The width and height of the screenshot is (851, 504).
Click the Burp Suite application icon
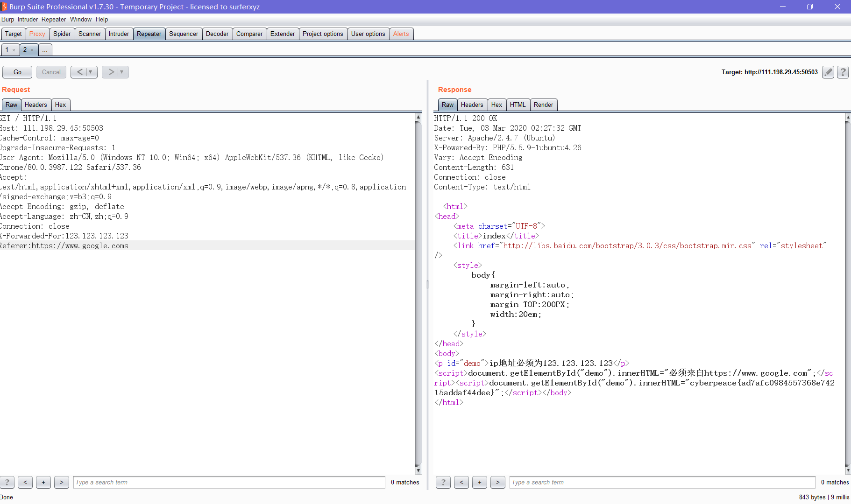pyautogui.click(x=4, y=7)
